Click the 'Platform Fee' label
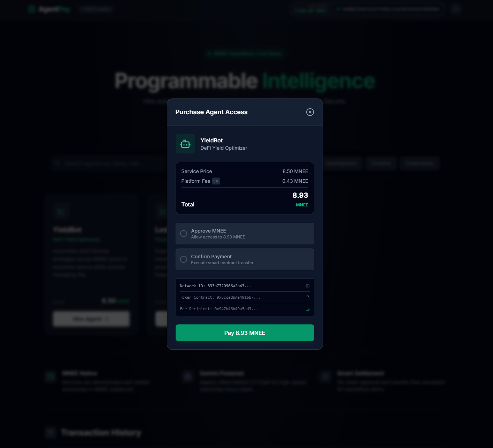 [196, 181]
